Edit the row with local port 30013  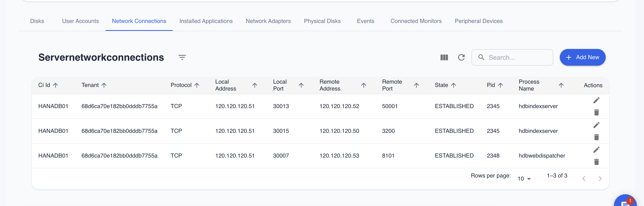point(596,100)
